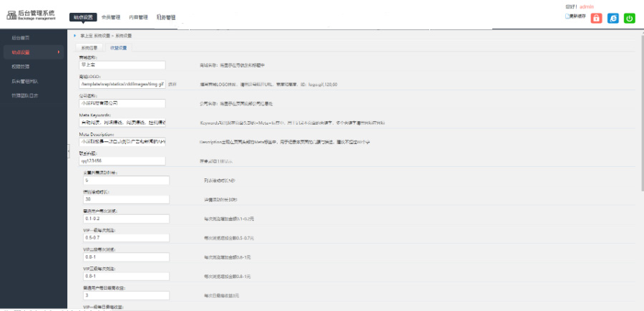This screenshot has width=644, height=311.
Task: Click the select link beside logo path
Action: (172, 84)
